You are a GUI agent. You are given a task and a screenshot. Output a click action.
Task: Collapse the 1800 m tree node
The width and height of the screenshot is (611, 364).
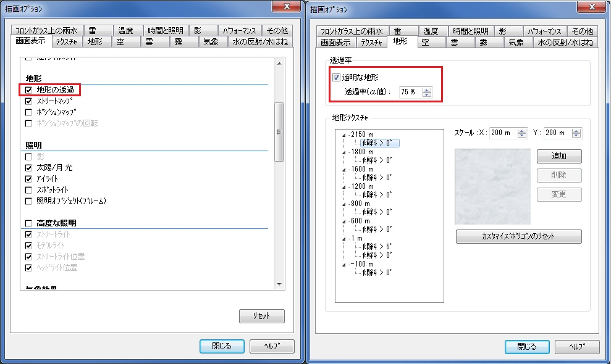click(343, 152)
